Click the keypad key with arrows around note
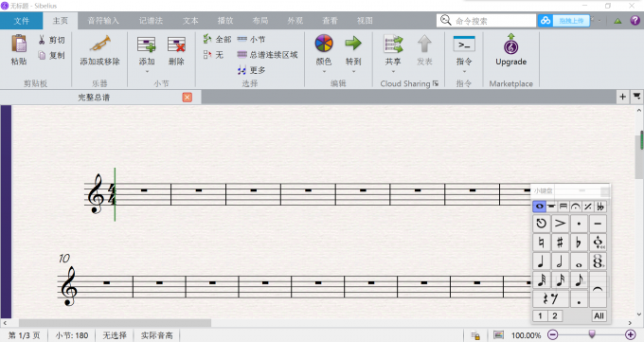644x342 pixels. [598, 243]
